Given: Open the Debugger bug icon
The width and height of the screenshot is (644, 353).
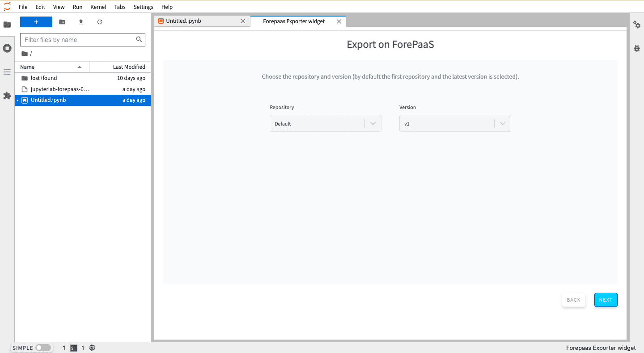Looking at the screenshot, I should [x=637, y=48].
